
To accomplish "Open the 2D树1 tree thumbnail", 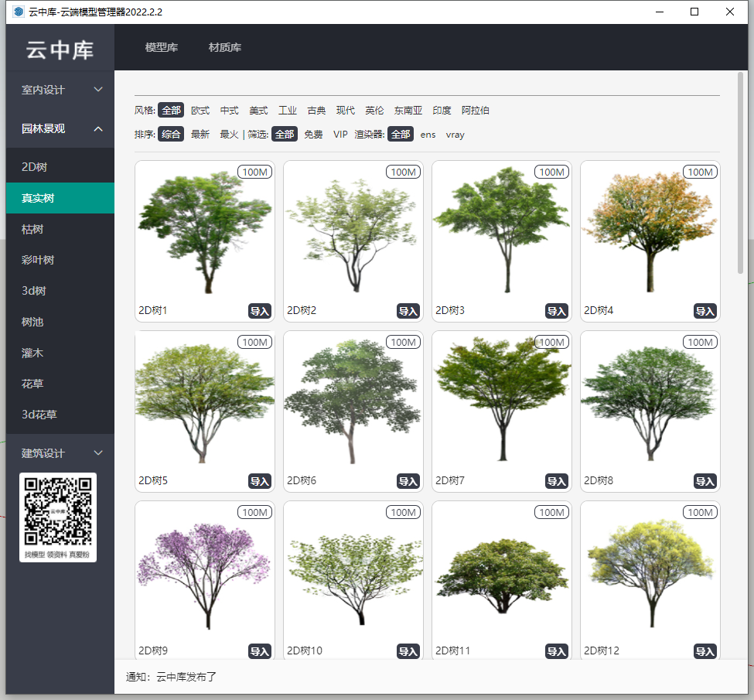I will (x=205, y=232).
